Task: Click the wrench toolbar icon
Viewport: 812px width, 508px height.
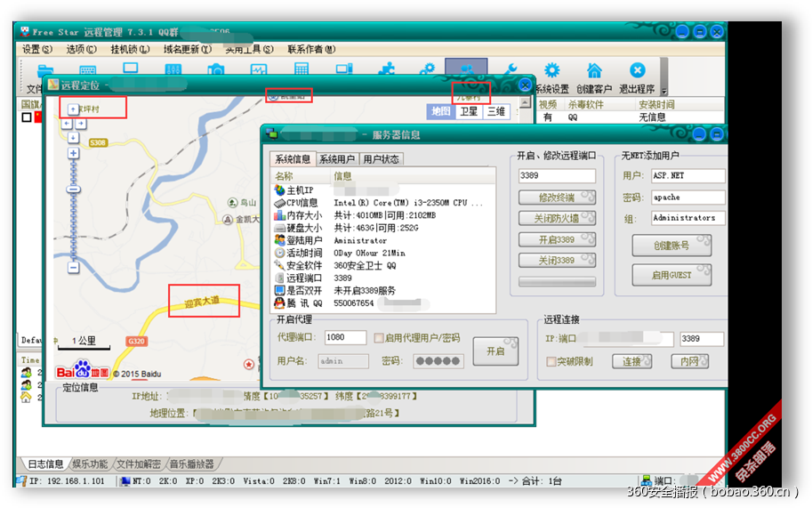Action: (511, 69)
